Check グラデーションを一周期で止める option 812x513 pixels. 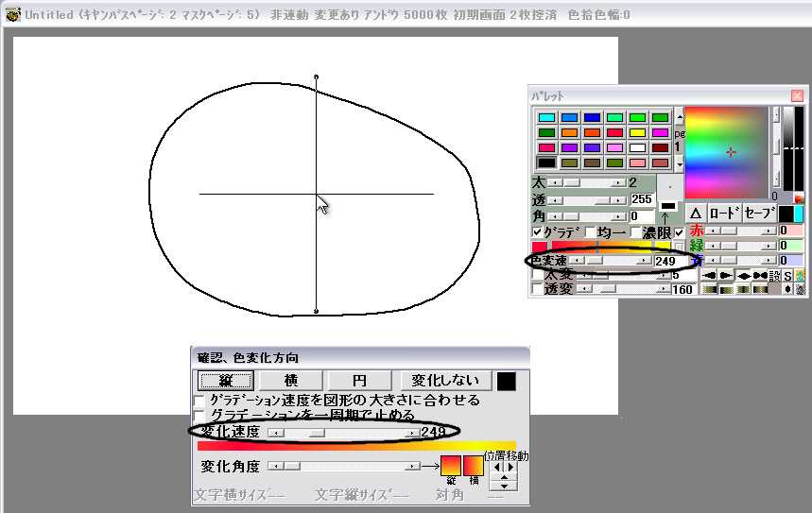pos(199,415)
